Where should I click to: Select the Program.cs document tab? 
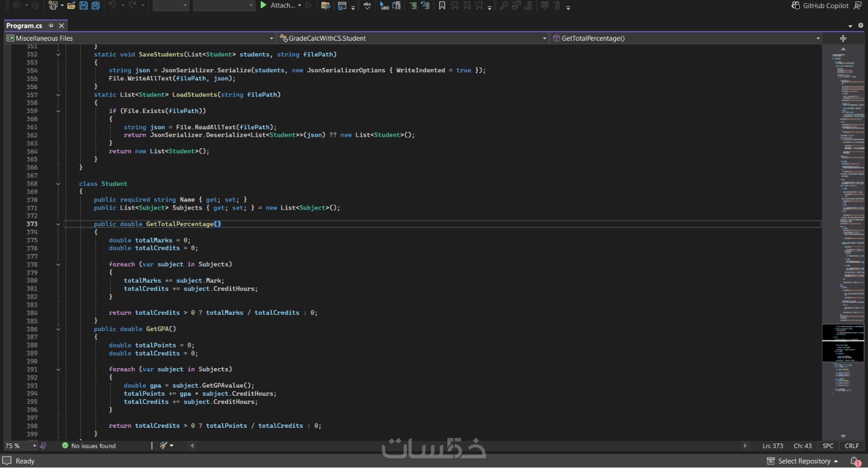click(24, 26)
